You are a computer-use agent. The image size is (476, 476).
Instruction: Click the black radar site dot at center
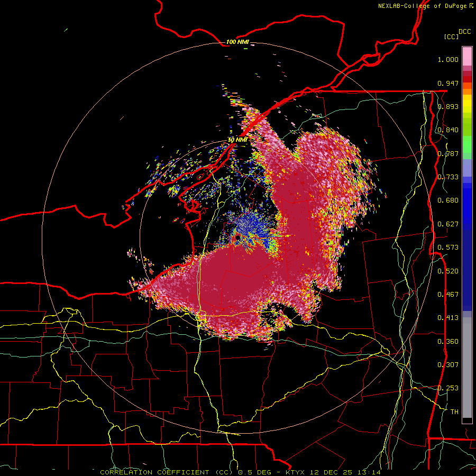click(x=238, y=237)
